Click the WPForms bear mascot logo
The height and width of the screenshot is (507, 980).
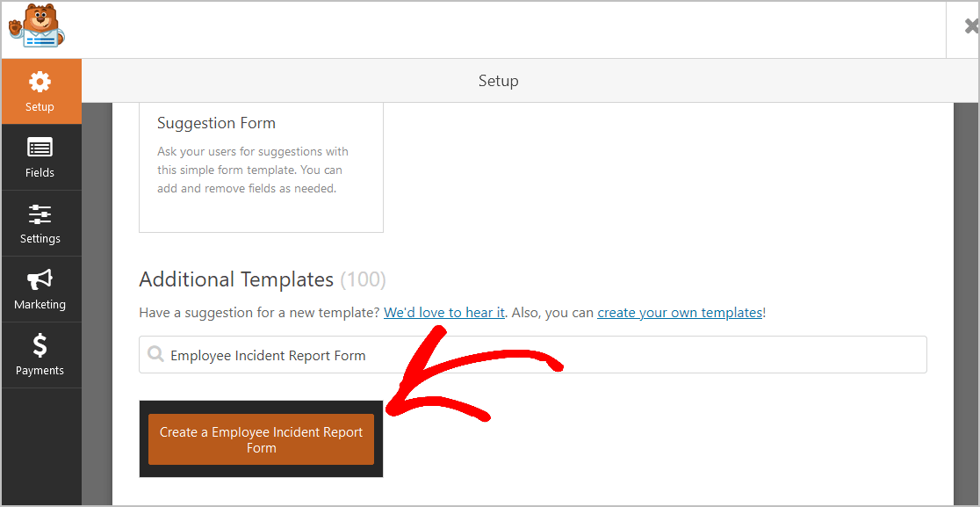(x=36, y=25)
